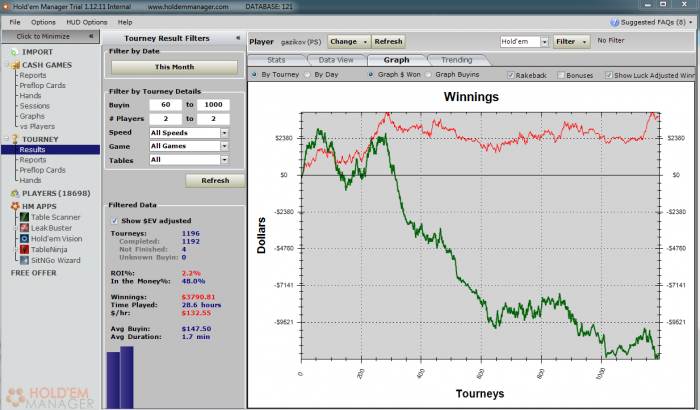Open the HUD Options menu
The width and height of the screenshot is (700, 410).
[87, 22]
